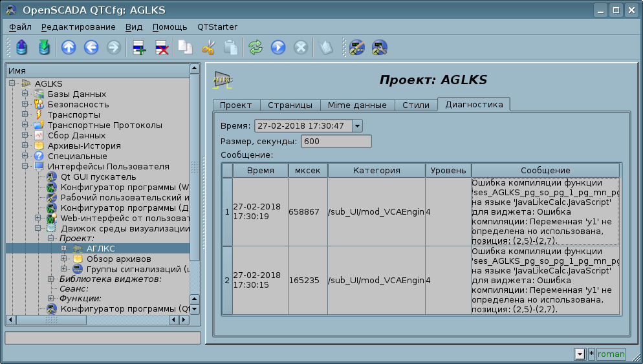Viewport: 643px width, 364px height.
Task: Switch to the Проект tab
Action: point(236,105)
